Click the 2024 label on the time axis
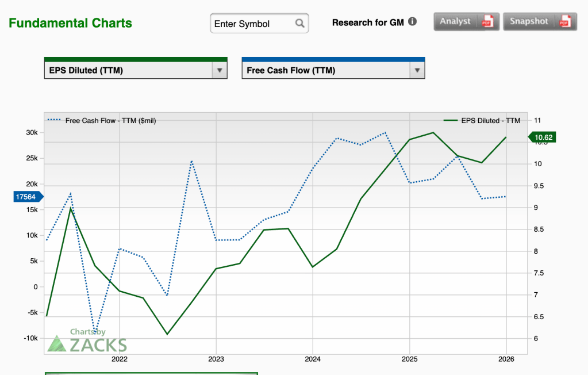Viewport: 588px width, 375px height. click(312, 359)
